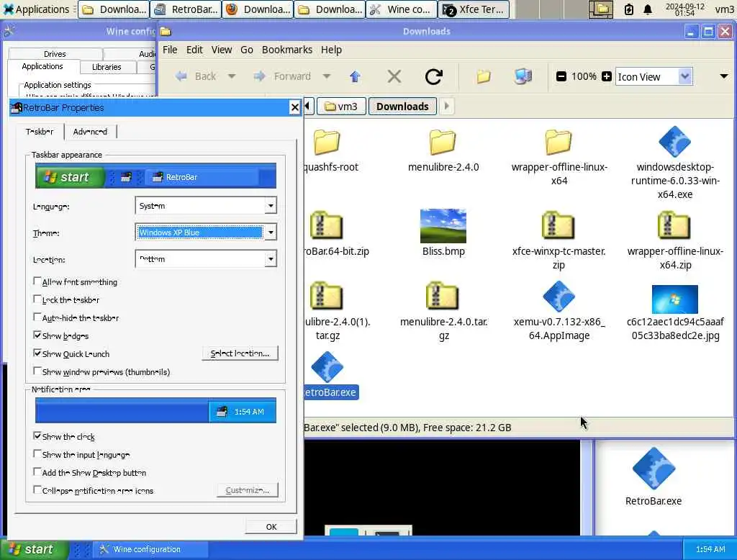Switch to Xfce Terminal in top panel
737x560 pixels.
click(474, 9)
